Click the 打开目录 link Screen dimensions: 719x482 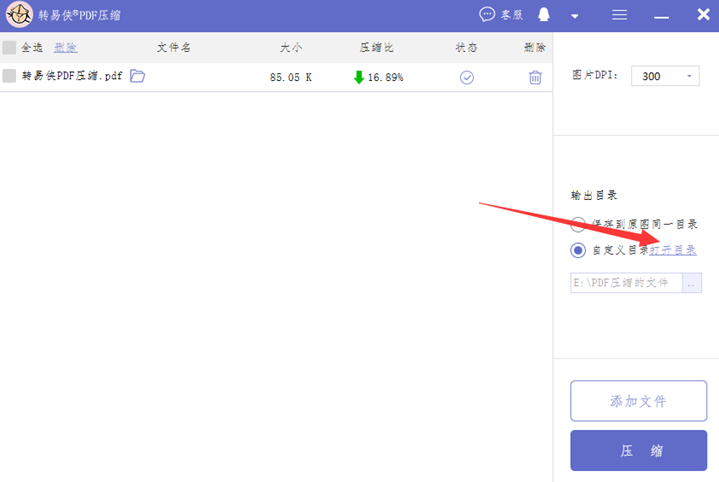click(x=673, y=250)
